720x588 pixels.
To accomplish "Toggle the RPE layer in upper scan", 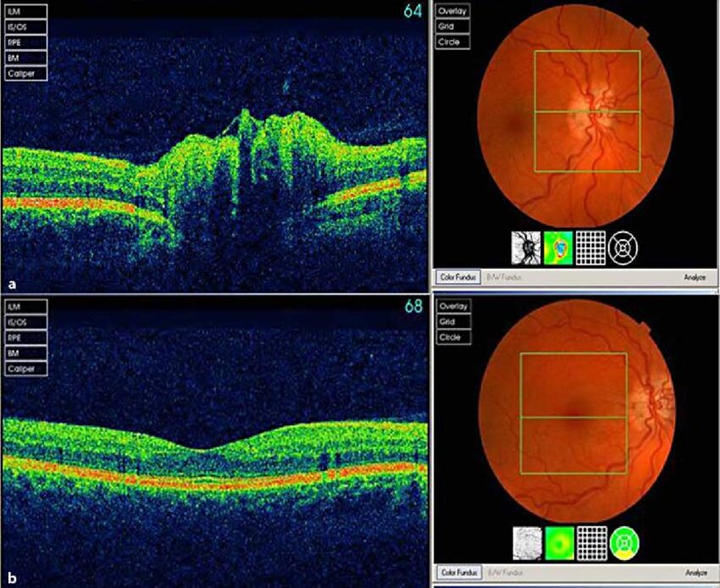I will (x=25, y=42).
